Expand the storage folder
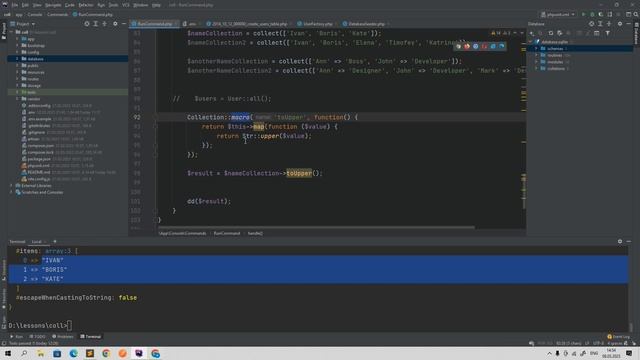 (x=17, y=85)
